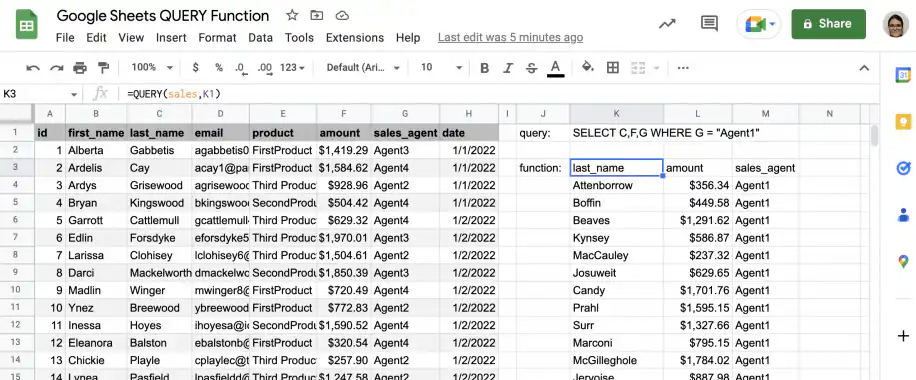The width and height of the screenshot is (916, 380).
Task: Select the cell containing Attenborrow
Action: point(616,185)
